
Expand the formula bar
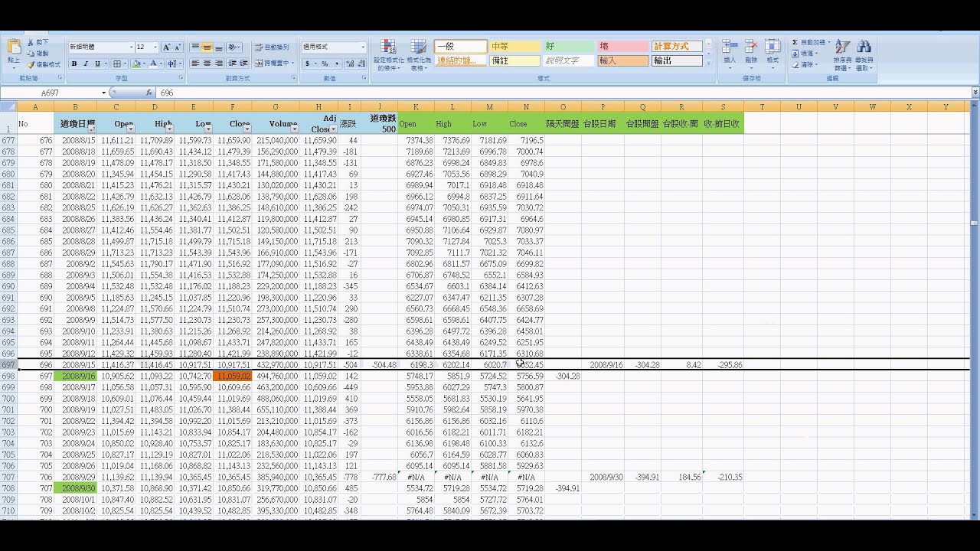(975, 93)
